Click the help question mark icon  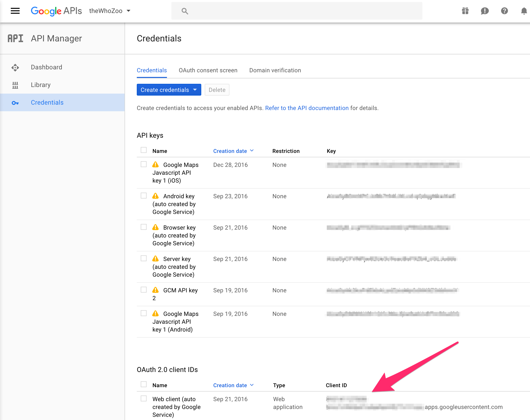505,11
